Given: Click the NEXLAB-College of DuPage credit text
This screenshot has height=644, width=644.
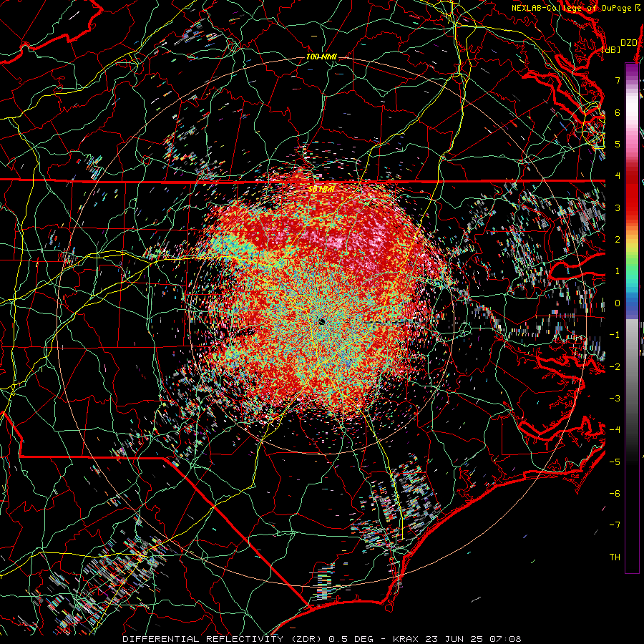Looking at the screenshot, I should [576, 8].
